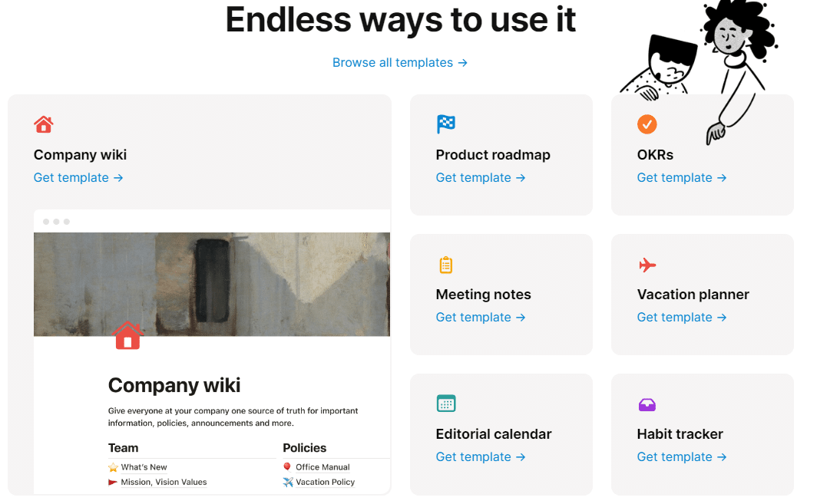Click the teal Editorial calendar icon
The image size is (817, 504).
446,404
